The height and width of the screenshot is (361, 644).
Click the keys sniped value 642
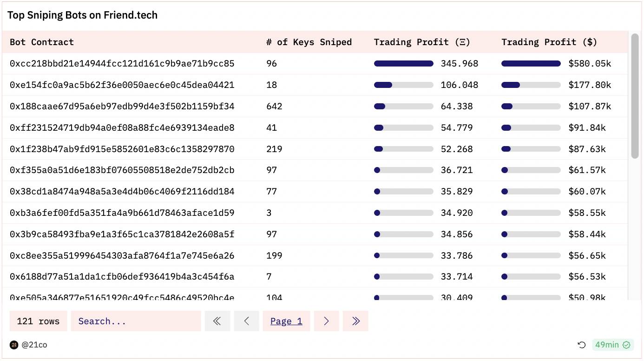tap(274, 106)
